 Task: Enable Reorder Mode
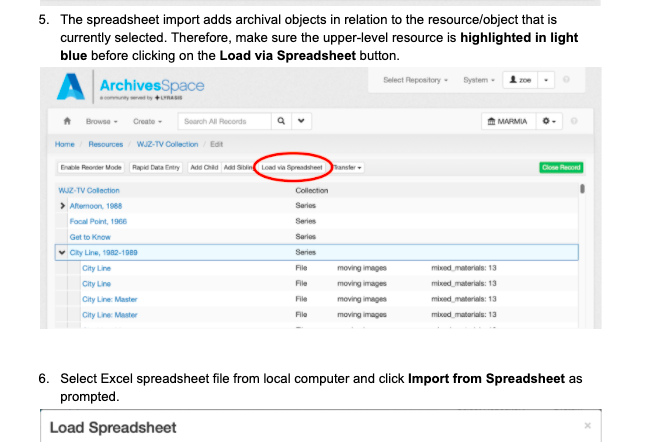[x=91, y=167]
